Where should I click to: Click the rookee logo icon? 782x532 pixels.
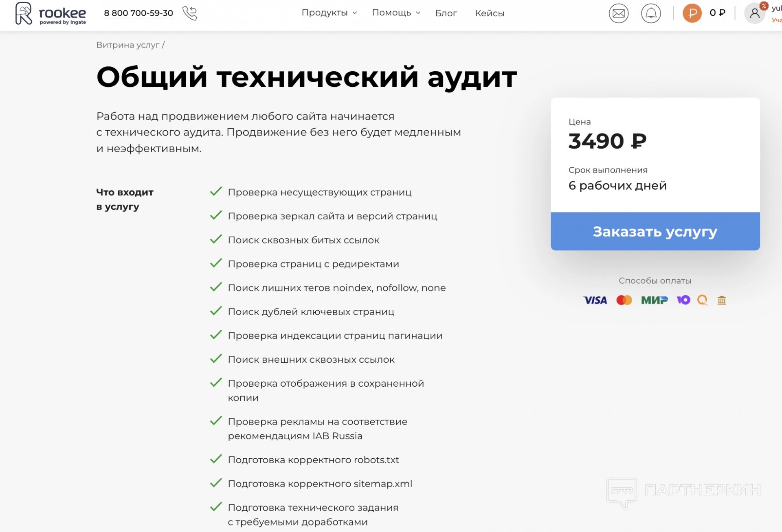click(24, 13)
